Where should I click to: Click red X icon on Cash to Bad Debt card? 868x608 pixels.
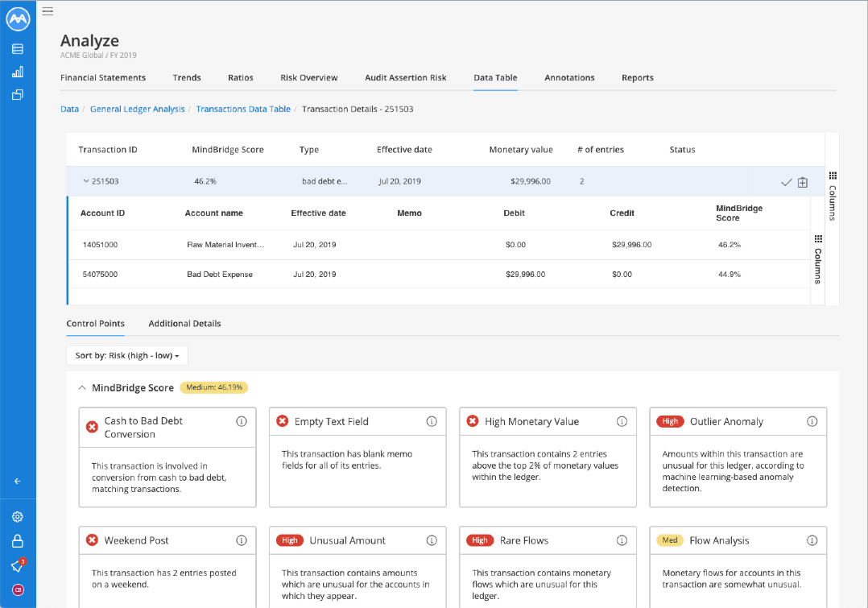coord(92,427)
